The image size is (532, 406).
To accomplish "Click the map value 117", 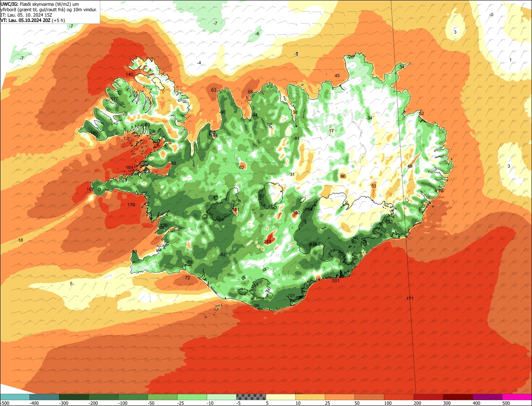I will click(x=114, y=99).
